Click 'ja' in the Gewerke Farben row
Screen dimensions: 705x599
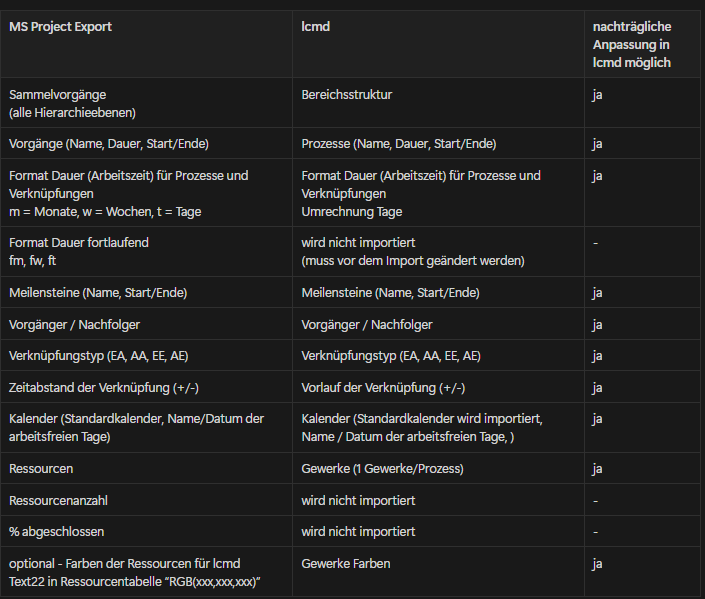(x=597, y=564)
